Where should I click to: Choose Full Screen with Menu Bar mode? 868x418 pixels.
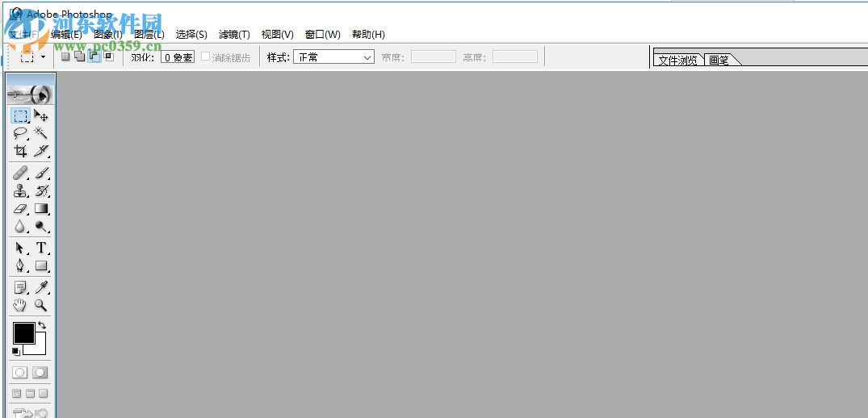point(30,394)
